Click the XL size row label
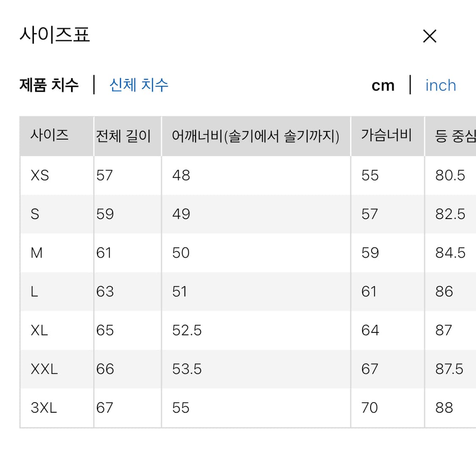The width and height of the screenshot is (476, 455). click(39, 330)
